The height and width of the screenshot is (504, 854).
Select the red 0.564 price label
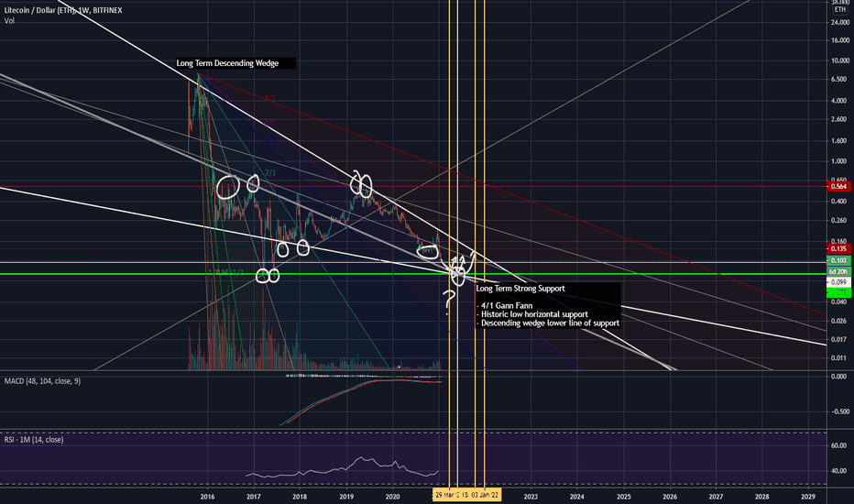point(838,186)
